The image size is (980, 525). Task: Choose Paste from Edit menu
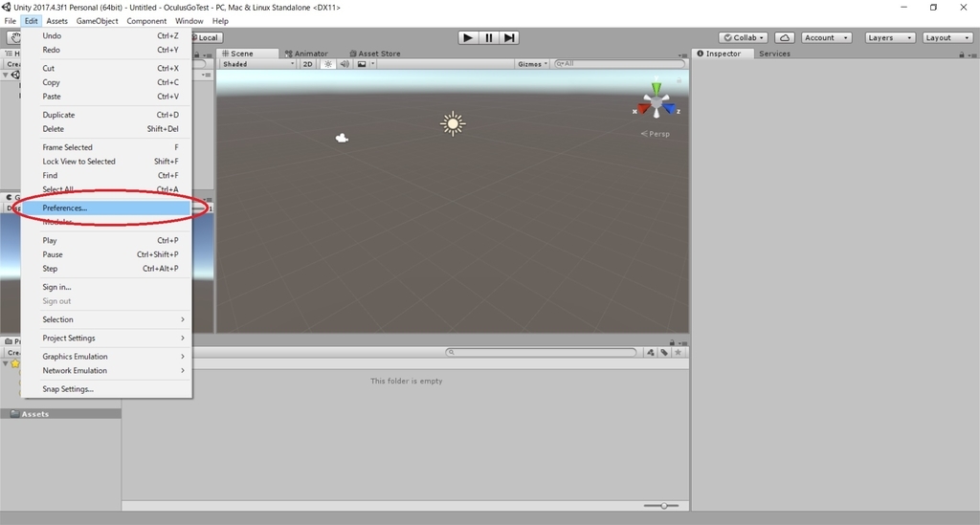[x=106, y=97]
